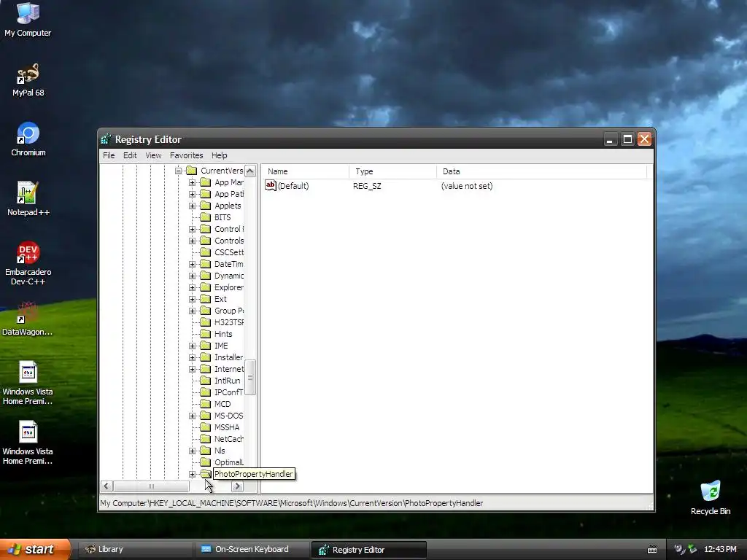Click the Start button
Viewport: 747px width, 560px height.
[35, 549]
